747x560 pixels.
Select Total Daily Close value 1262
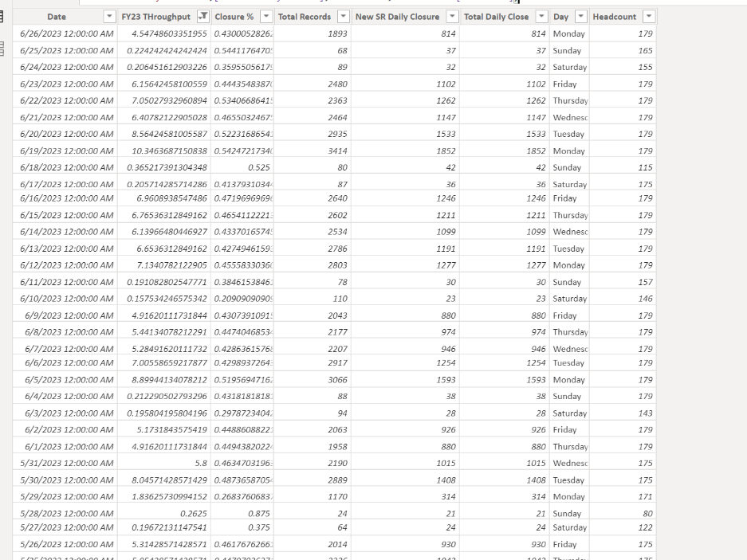[536, 101]
